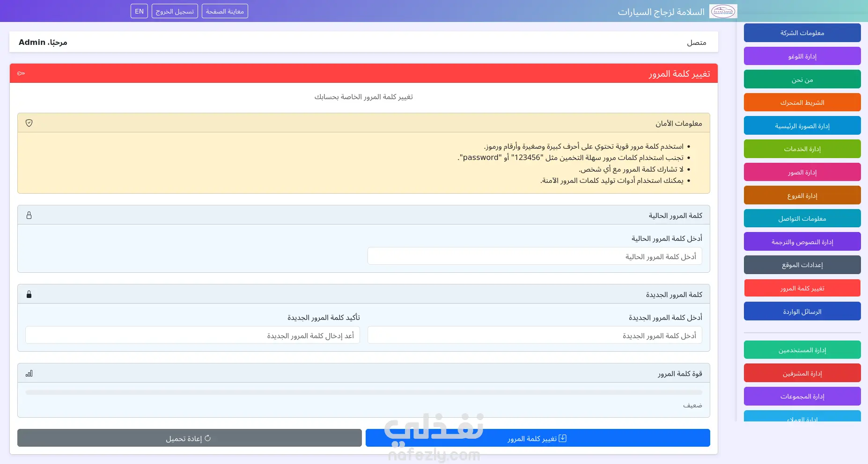Click the تأكيد كلمة المرور الجديدة field label
The height and width of the screenshot is (464, 868).
[324, 317]
